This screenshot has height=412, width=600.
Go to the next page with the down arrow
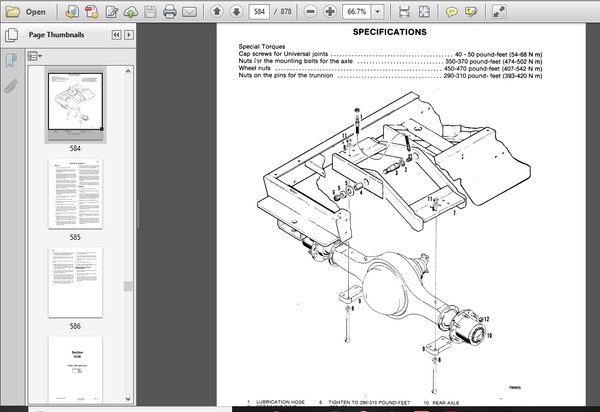pyautogui.click(x=237, y=12)
